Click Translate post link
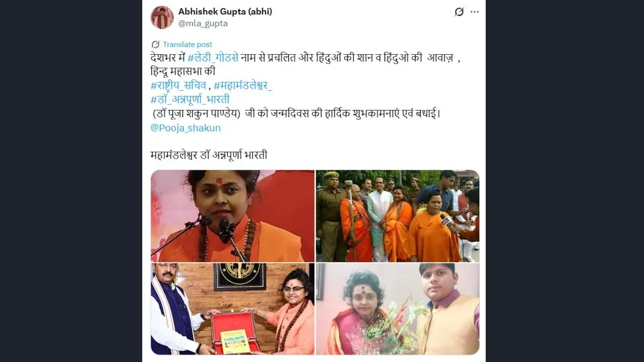The image size is (644, 362). pos(187,45)
